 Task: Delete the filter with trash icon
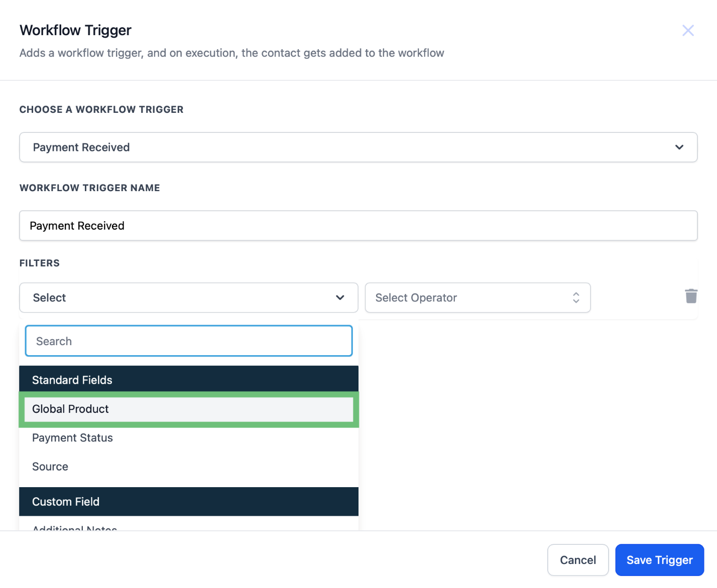pos(691,296)
